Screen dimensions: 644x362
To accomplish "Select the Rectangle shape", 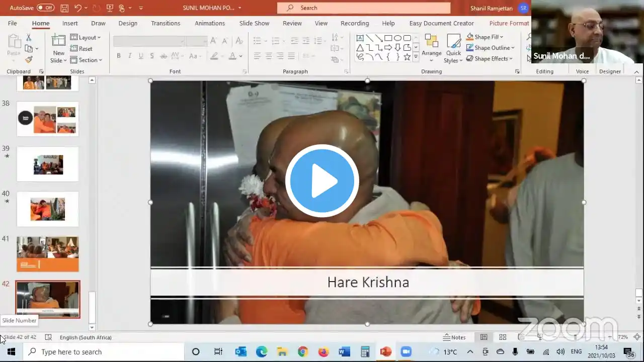I will [388, 38].
